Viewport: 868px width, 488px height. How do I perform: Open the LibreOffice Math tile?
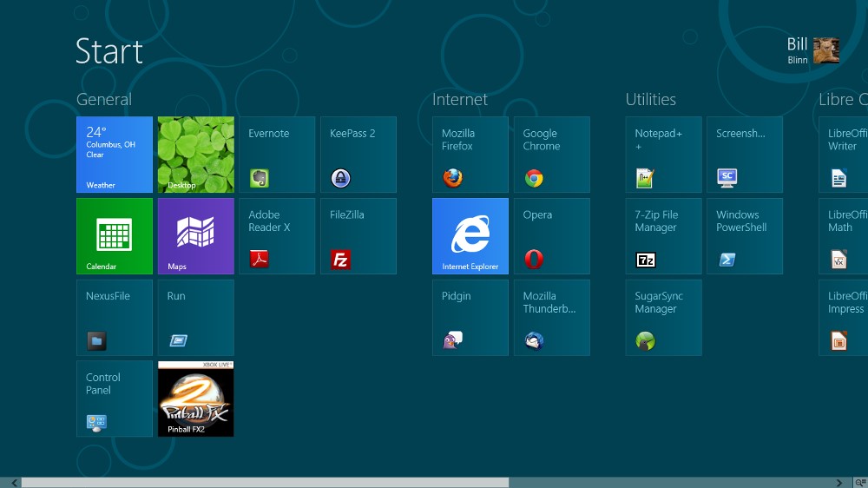[844, 236]
